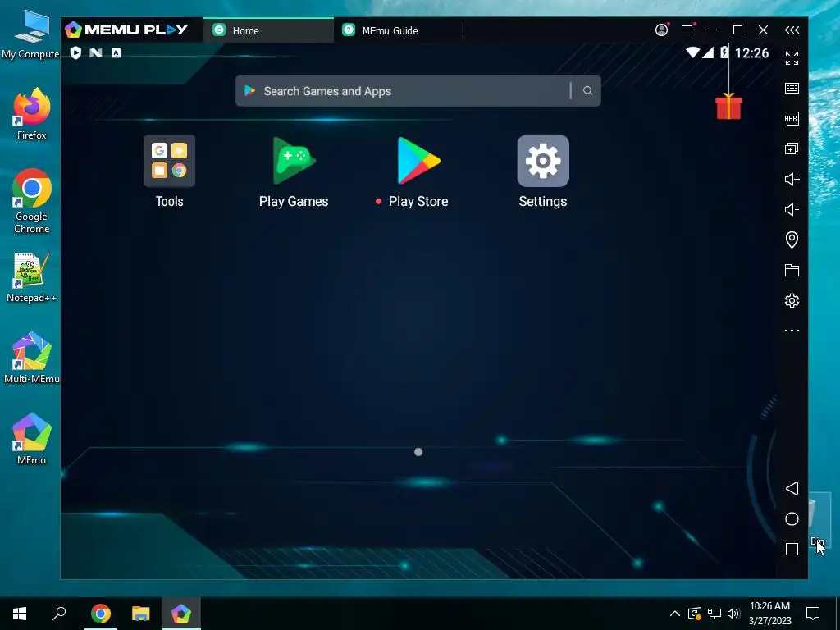Open the Android Settings app
The height and width of the screenshot is (630, 840).
click(543, 161)
